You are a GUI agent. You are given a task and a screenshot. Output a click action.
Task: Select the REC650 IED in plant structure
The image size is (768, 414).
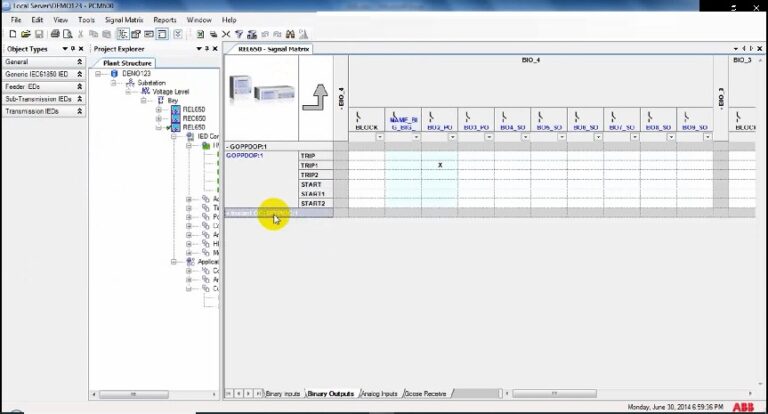tap(194, 118)
